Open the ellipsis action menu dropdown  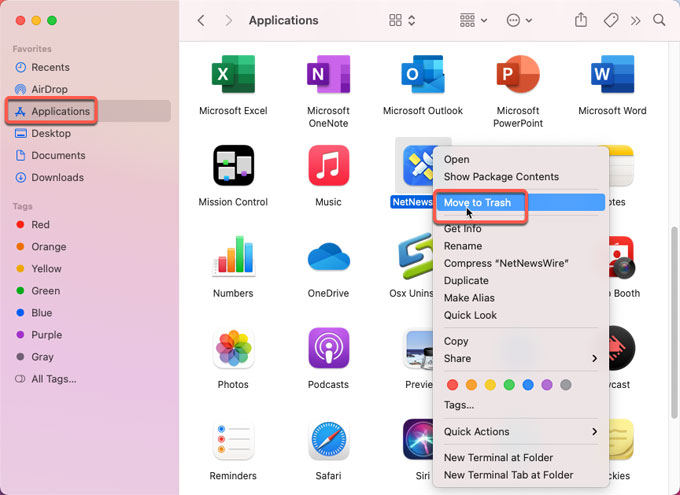(521, 20)
